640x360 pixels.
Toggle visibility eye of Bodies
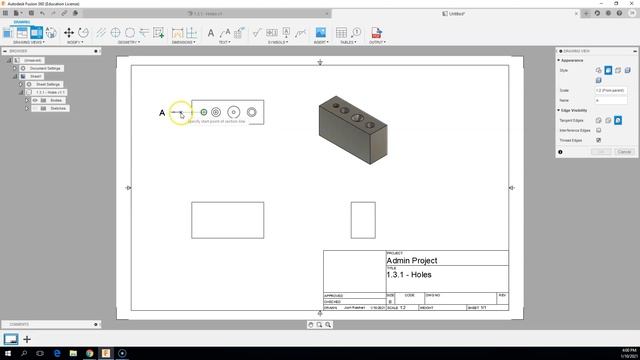tap(36, 100)
